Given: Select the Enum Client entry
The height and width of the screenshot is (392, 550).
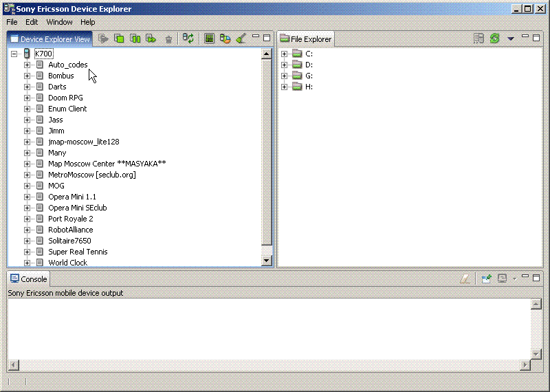Looking at the screenshot, I should tap(67, 109).
